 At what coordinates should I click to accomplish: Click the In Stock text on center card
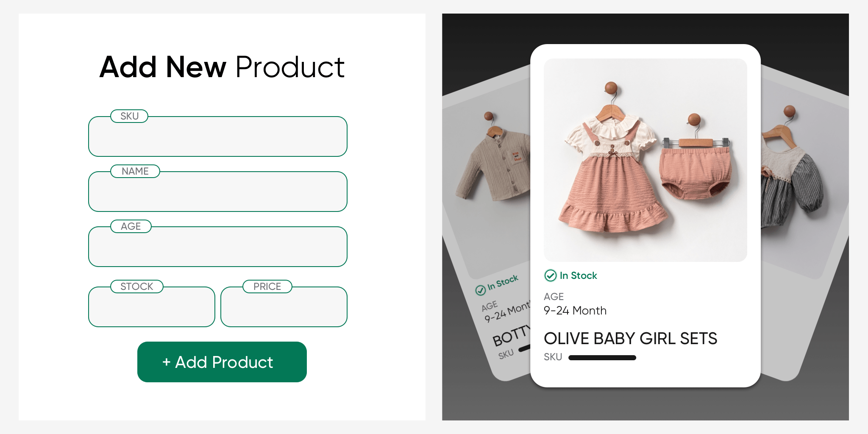(x=578, y=275)
